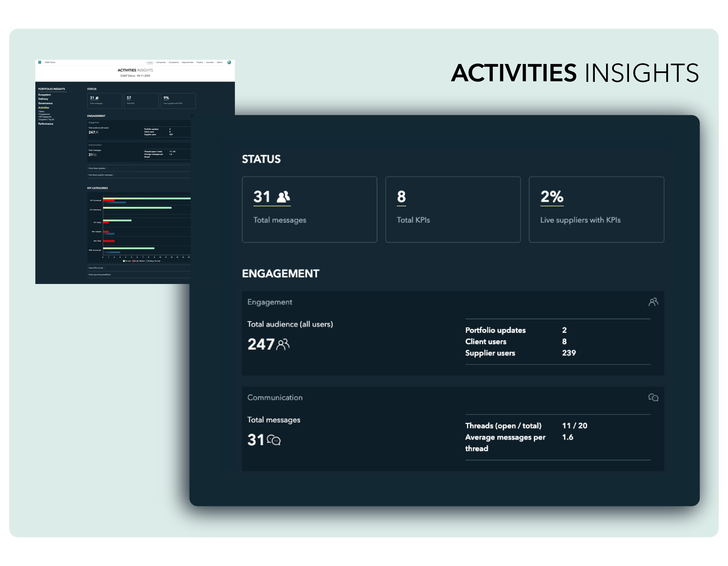The image size is (728, 566).
Task: Click audience icon beside 247 in enlarged panel
Action: [283, 344]
